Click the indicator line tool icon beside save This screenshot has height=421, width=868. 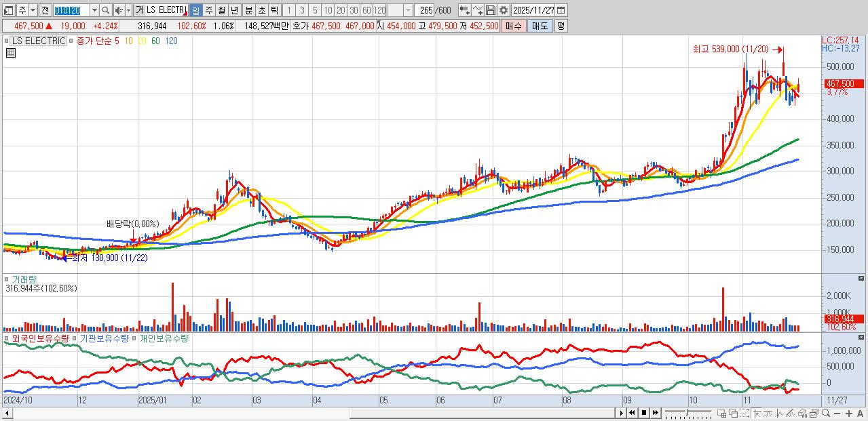478,10
